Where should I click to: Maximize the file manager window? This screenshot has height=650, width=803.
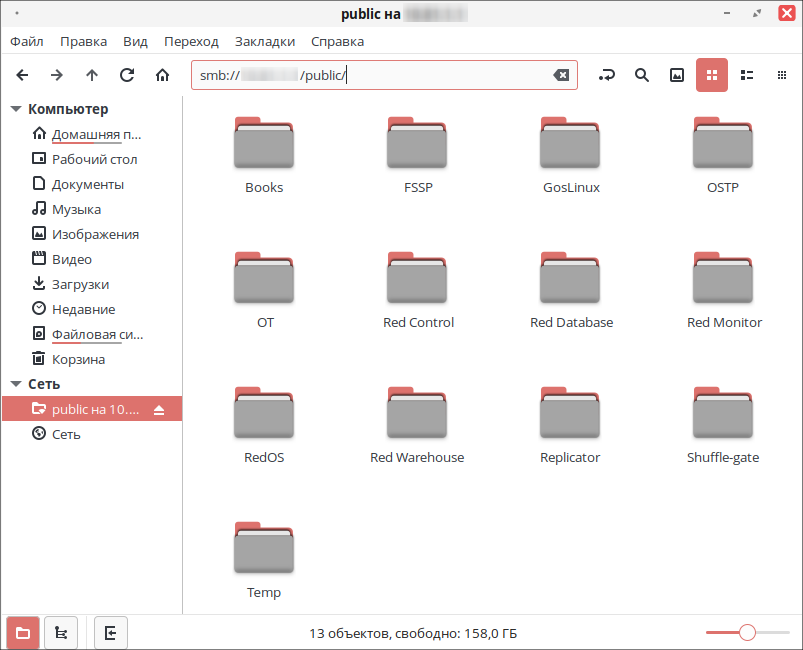tap(757, 13)
